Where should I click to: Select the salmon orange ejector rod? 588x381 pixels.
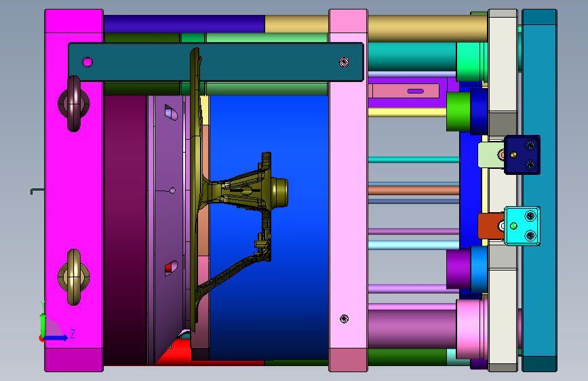(x=414, y=190)
